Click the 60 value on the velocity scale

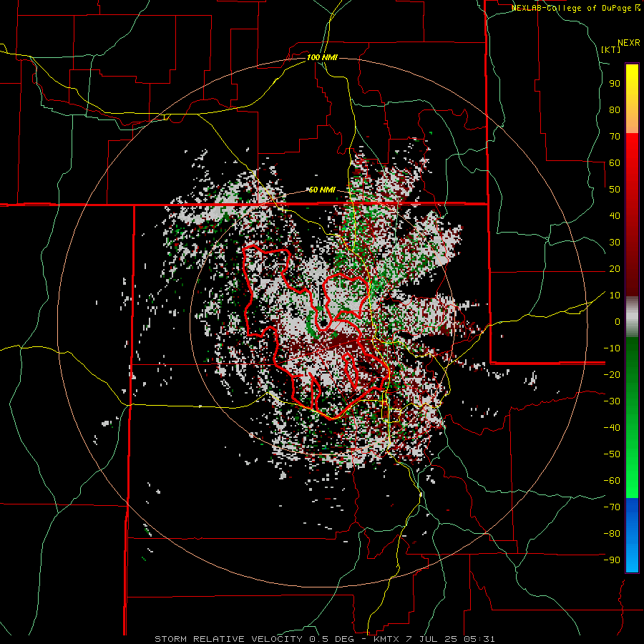click(x=615, y=163)
